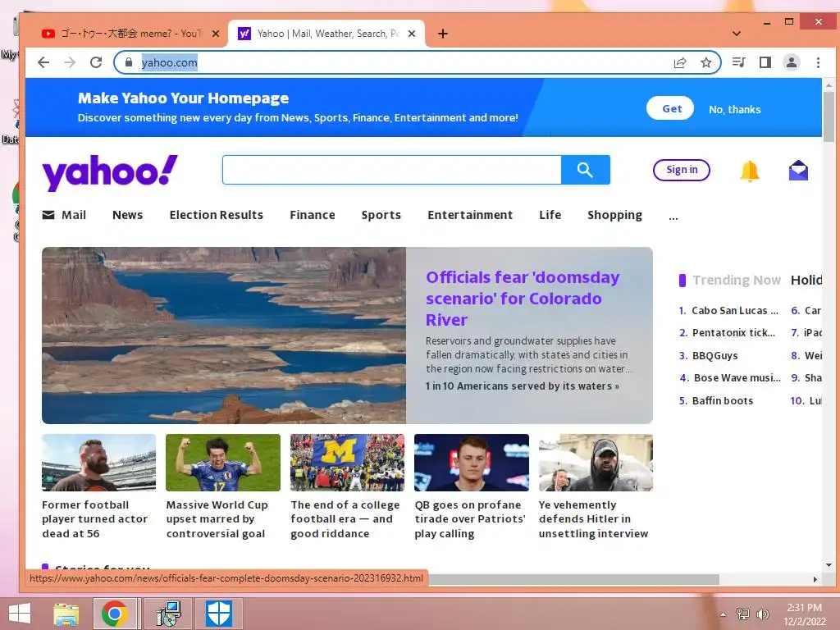Open the network computers taskbar icon
The width and height of the screenshot is (840, 630).
169,614
